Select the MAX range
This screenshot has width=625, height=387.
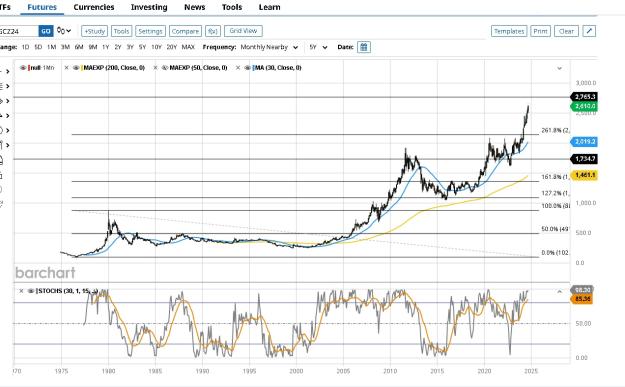188,47
